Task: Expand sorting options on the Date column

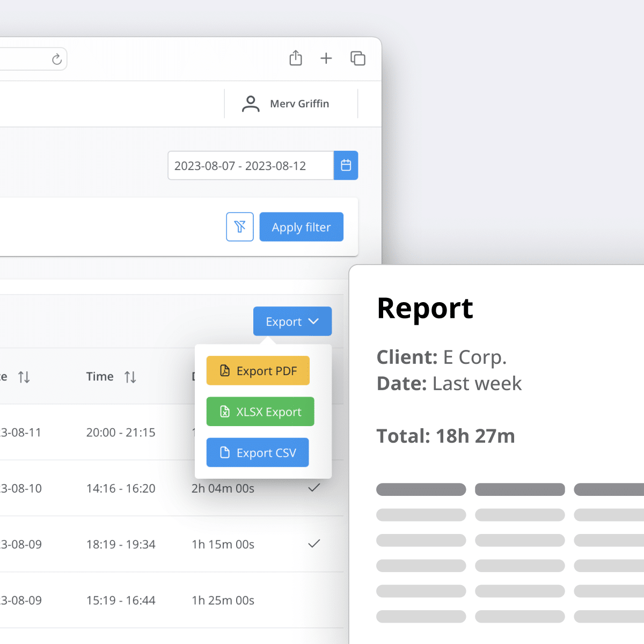Action: [x=24, y=377]
